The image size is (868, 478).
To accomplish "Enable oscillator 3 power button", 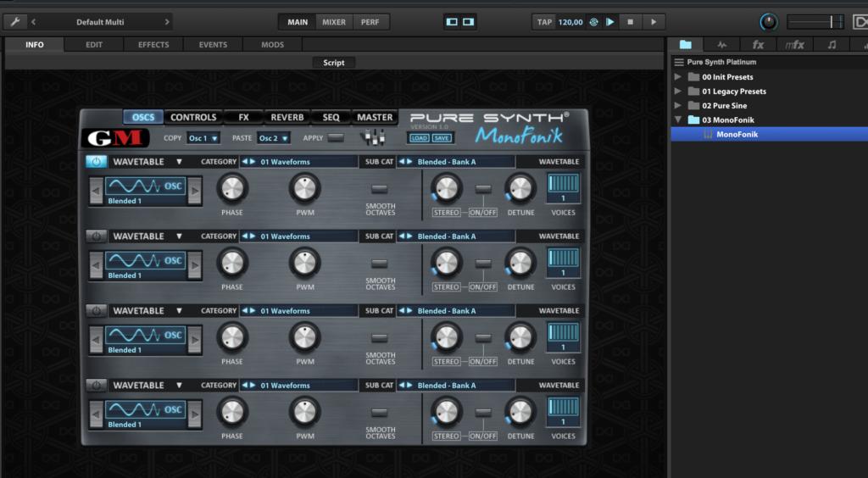I will (x=97, y=311).
